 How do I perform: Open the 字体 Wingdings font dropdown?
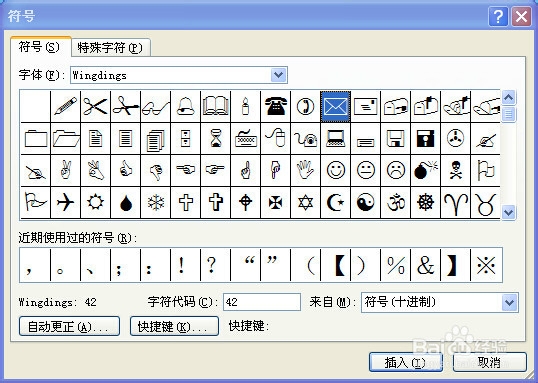point(279,75)
